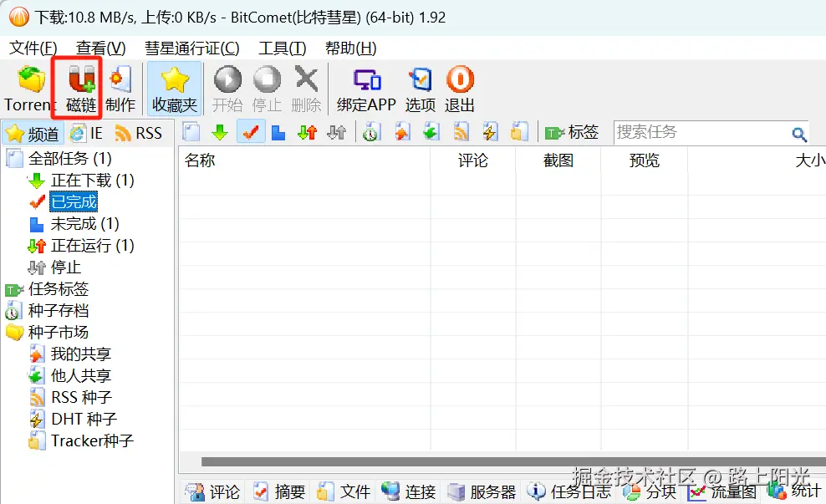Add a magnet link via 磁链 button
The width and height of the screenshot is (826, 504).
pos(81,89)
